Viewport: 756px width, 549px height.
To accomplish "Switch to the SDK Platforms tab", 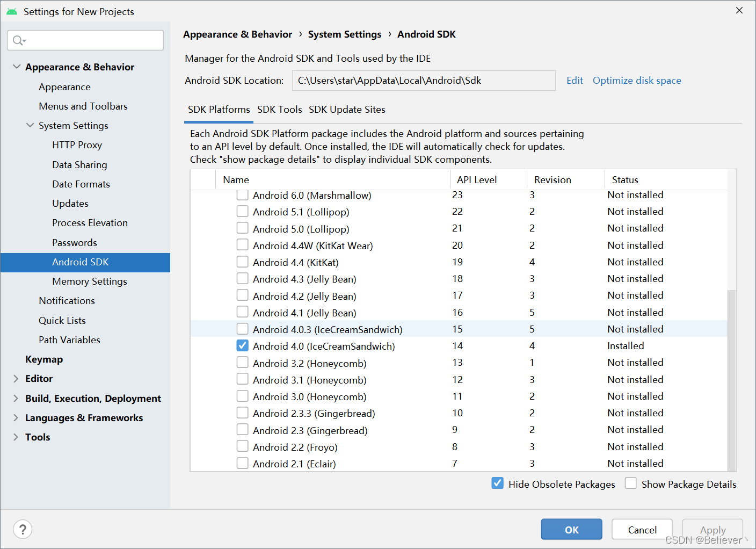I will (x=219, y=110).
